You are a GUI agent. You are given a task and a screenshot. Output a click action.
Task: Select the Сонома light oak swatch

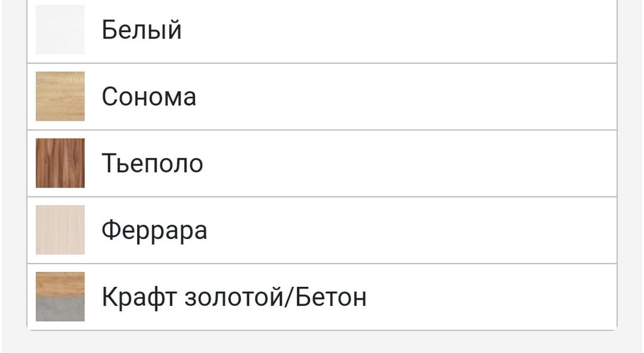click(x=60, y=96)
